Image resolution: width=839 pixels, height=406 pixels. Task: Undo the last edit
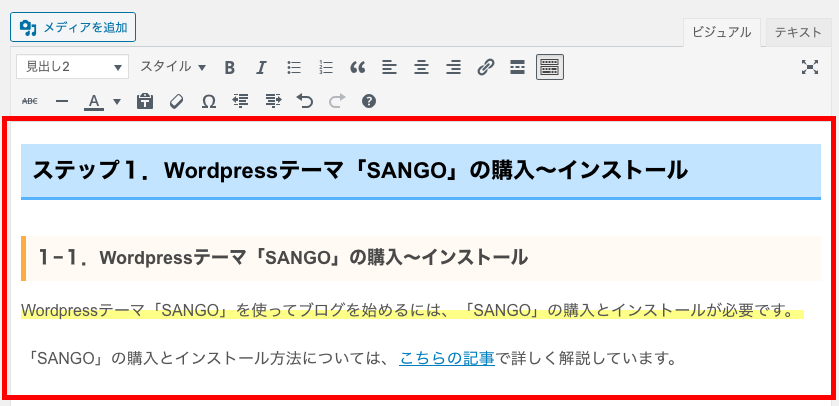[x=305, y=101]
